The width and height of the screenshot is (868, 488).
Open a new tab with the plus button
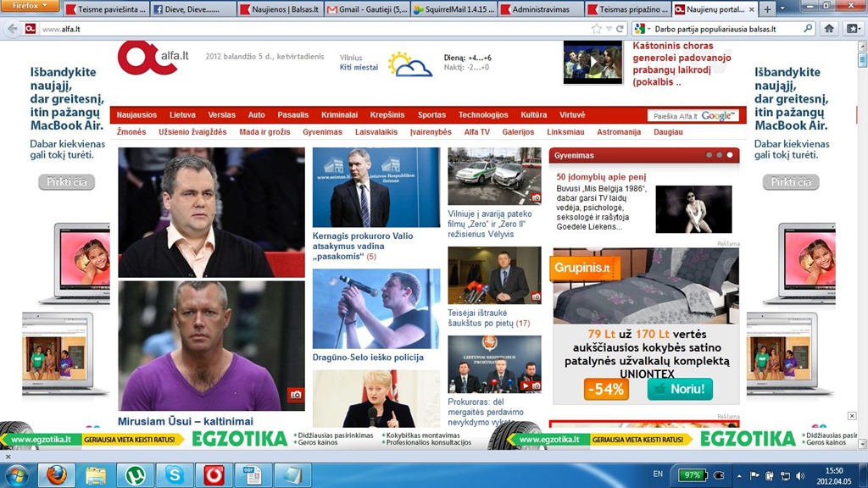point(767,9)
